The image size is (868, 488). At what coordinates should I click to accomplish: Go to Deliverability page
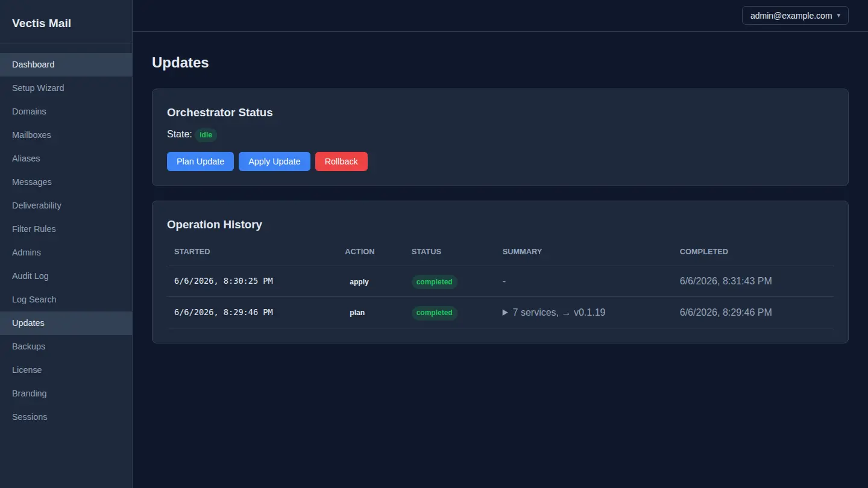pyautogui.click(x=66, y=205)
